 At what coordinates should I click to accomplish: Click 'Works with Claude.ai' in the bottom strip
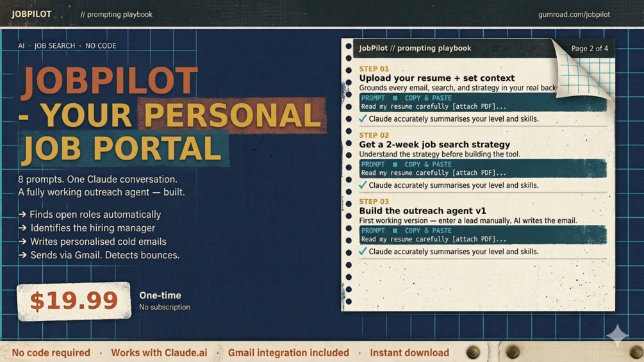point(159,352)
